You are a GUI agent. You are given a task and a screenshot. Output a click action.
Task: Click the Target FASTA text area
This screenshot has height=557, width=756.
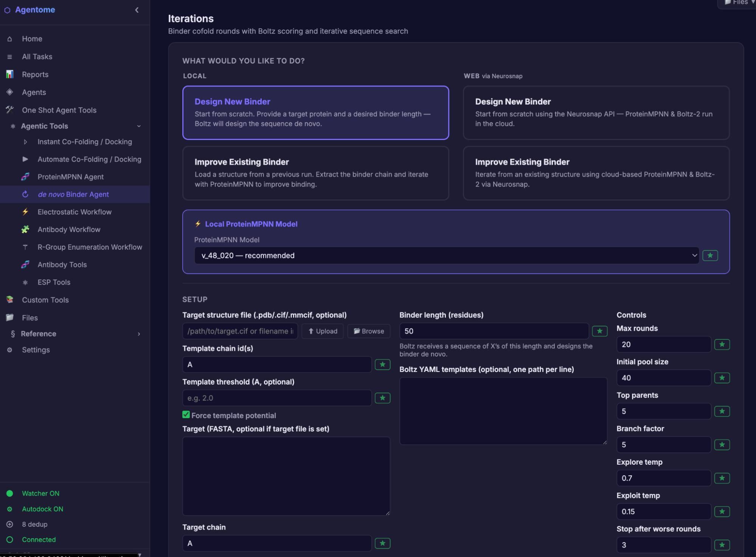tap(286, 476)
